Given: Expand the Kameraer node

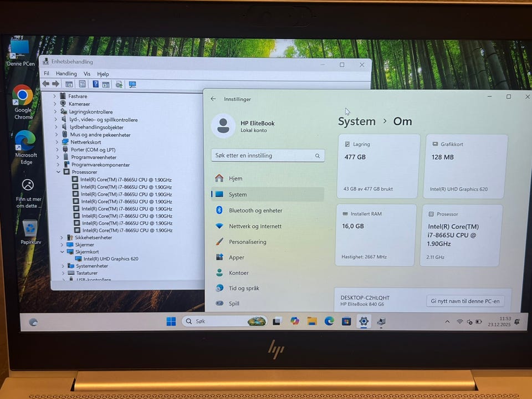Looking at the screenshot, I should coord(55,104).
